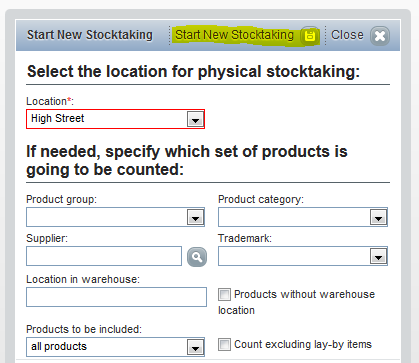Click the Product category arrow icon
The image size is (419, 363).
coord(378,218)
